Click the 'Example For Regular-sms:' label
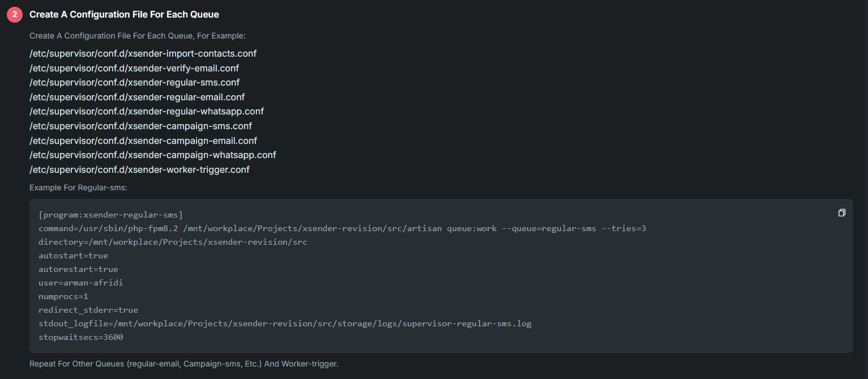The image size is (868, 379). tap(78, 188)
